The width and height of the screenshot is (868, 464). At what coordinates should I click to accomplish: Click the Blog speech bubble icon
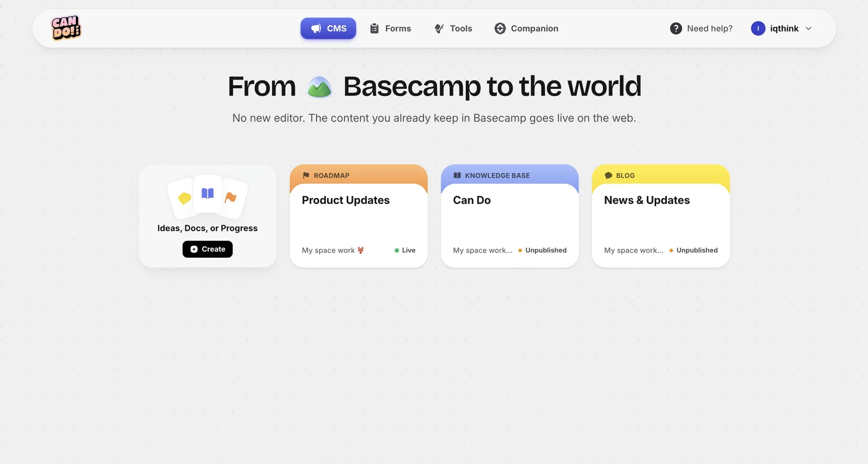(x=608, y=175)
